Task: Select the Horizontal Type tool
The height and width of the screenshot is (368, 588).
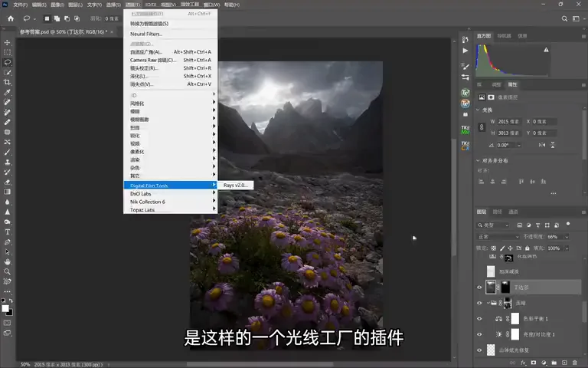Action: coord(7,232)
